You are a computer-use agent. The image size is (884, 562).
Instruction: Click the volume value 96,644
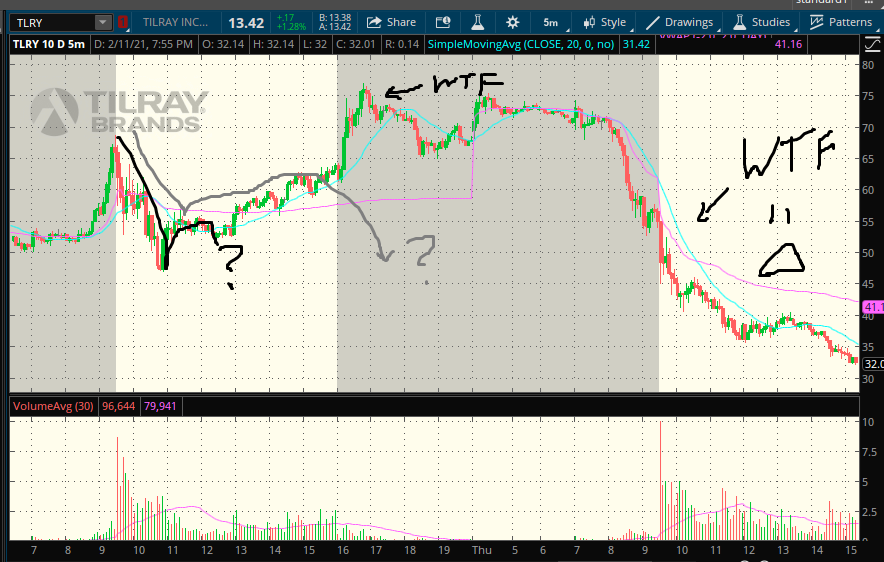click(118, 406)
